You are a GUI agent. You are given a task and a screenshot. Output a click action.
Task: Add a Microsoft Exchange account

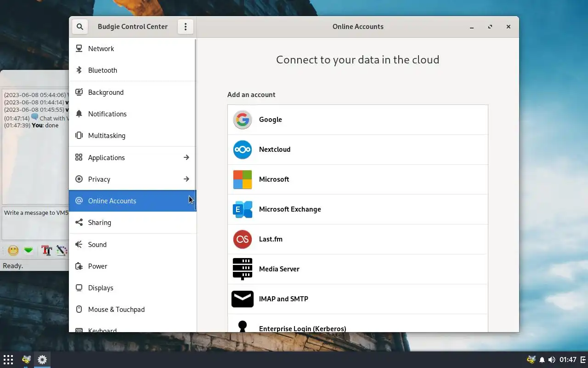[358, 209]
